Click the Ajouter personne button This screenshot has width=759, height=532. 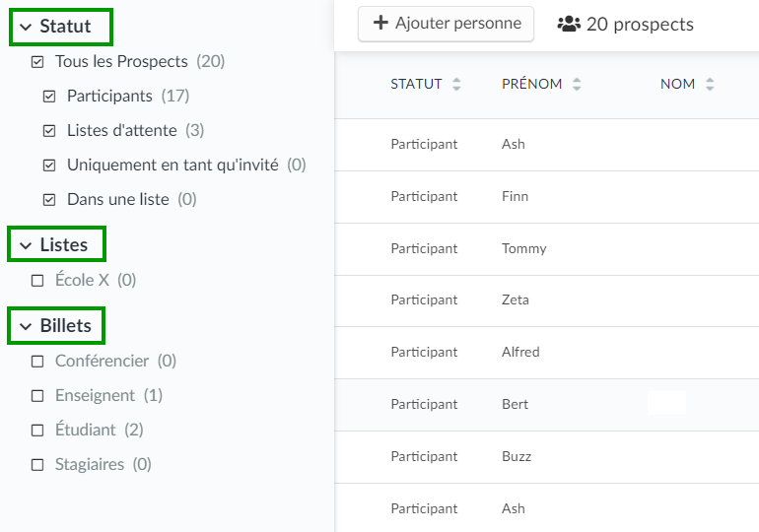click(x=446, y=24)
